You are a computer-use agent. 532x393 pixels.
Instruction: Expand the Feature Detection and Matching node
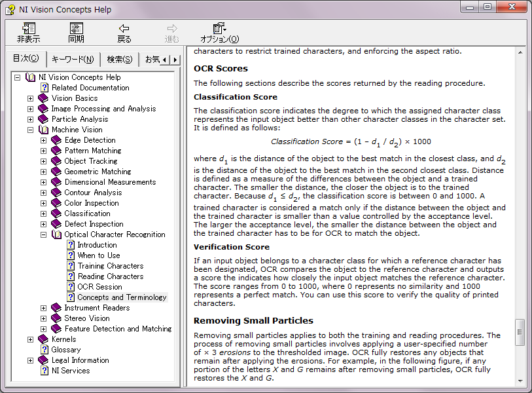pos(43,329)
